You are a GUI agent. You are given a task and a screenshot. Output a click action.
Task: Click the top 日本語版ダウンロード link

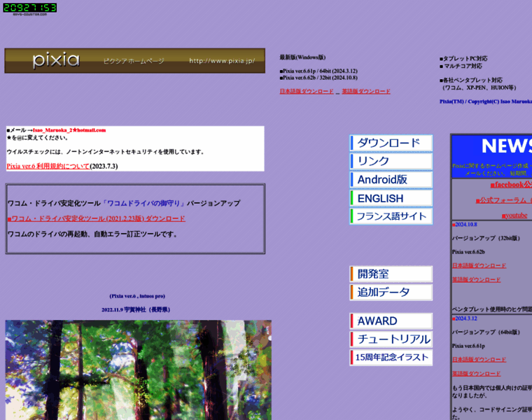[307, 92]
